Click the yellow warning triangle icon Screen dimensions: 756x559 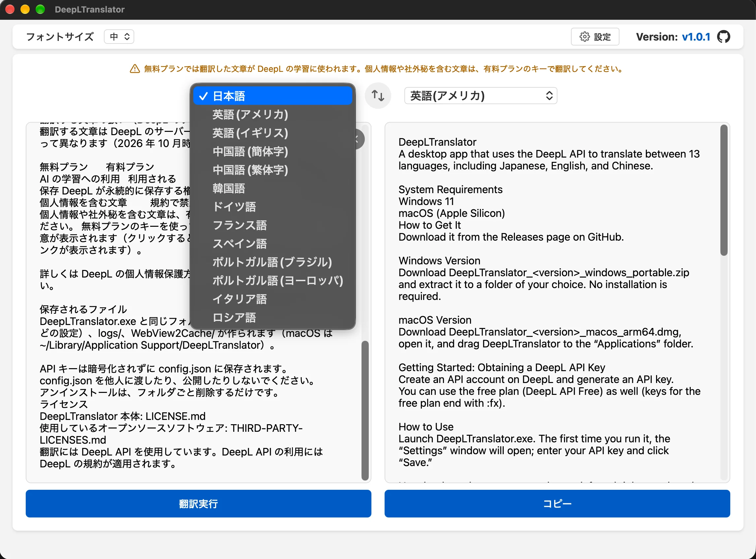point(135,69)
